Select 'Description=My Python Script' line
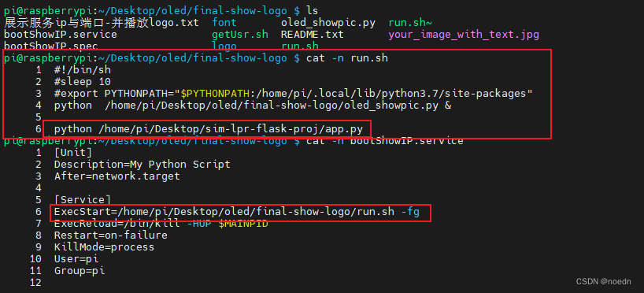 [142, 165]
